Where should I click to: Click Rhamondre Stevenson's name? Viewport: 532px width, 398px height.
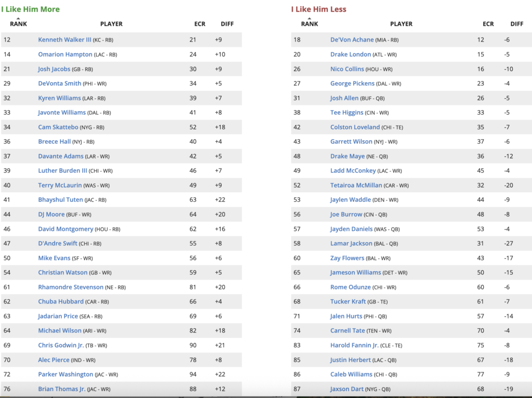(71, 287)
